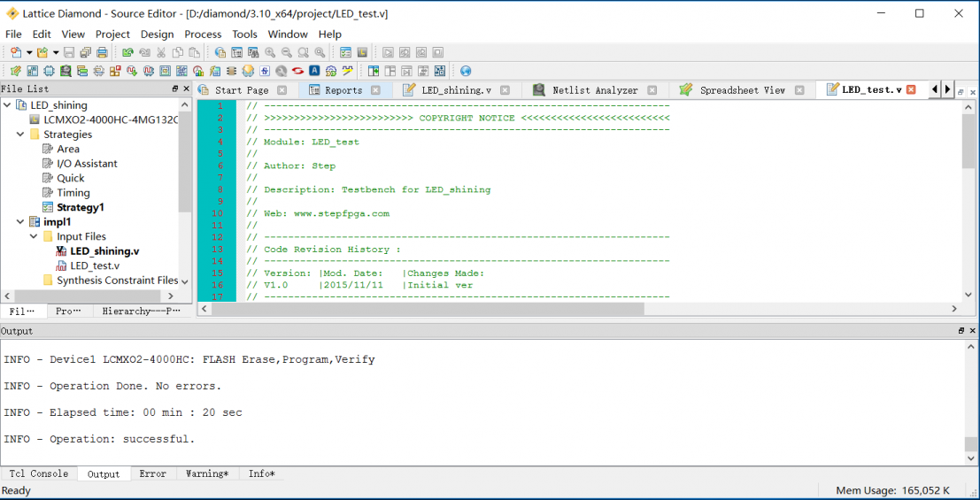The height and width of the screenshot is (500, 980).
Task: Switch to the Start Page tab
Action: tap(242, 90)
